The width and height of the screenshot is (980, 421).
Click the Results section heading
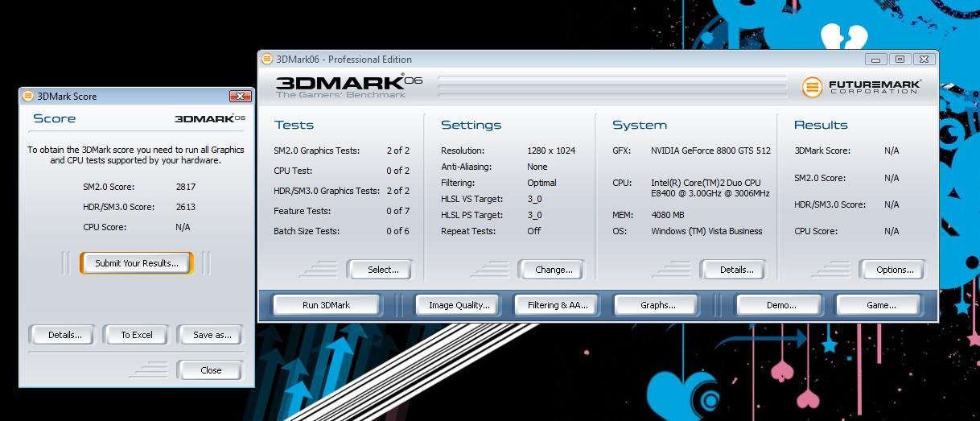coord(821,125)
